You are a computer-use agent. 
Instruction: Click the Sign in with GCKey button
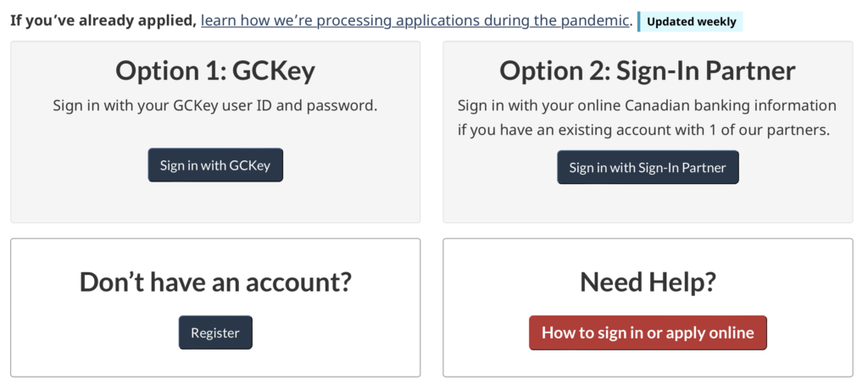point(215,165)
